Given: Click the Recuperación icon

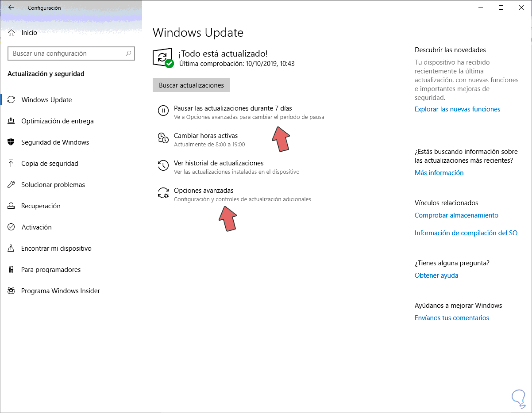Looking at the screenshot, I should tap(12, 206).
